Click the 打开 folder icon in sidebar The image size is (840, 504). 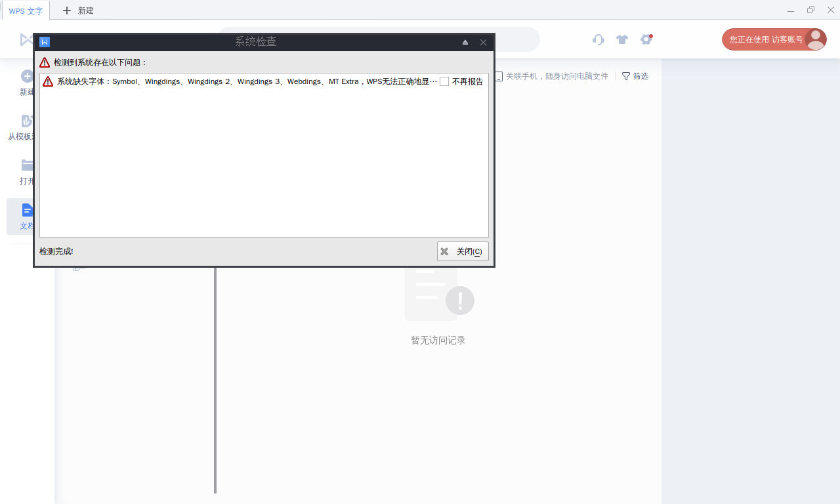click(x=28, y=165)
